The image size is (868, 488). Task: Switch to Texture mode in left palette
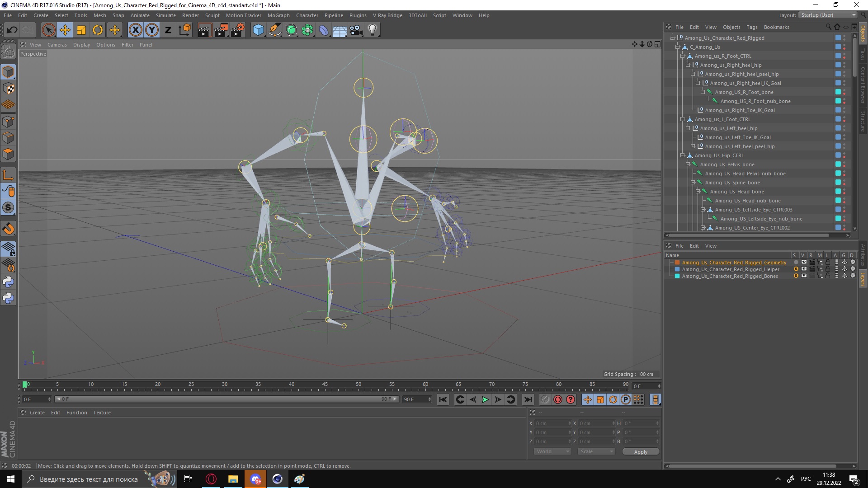[x=8, y=89]
